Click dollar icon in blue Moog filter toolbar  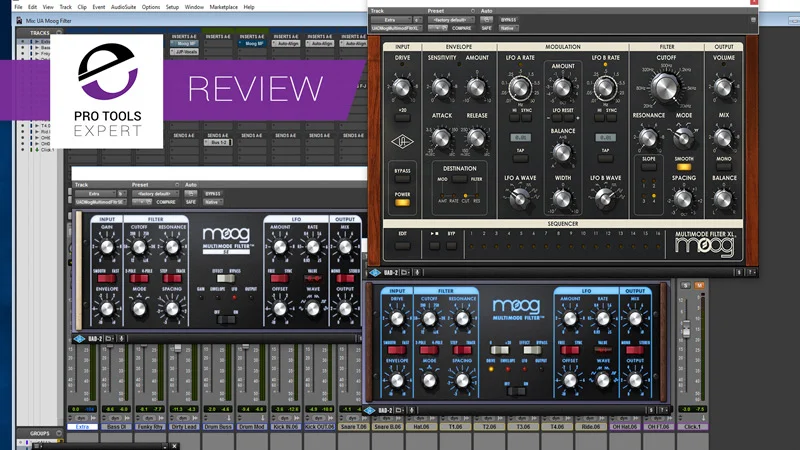651,410
